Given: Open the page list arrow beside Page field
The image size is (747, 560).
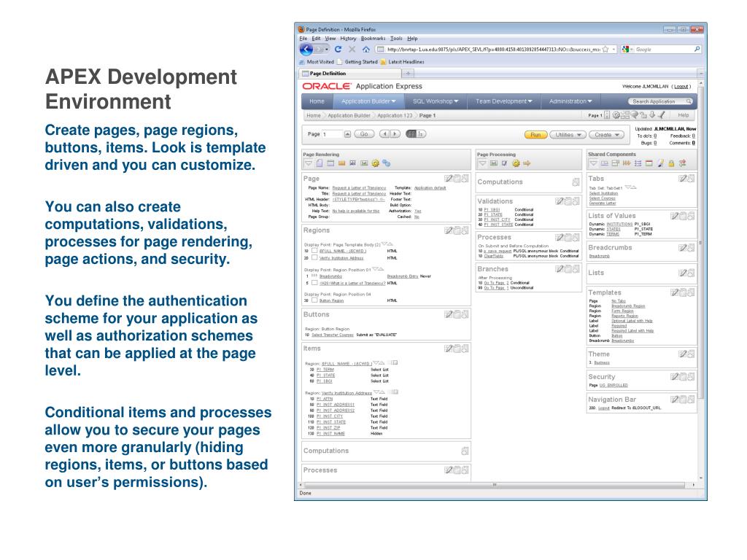Looking at the screenshot, I should point(347,134).
